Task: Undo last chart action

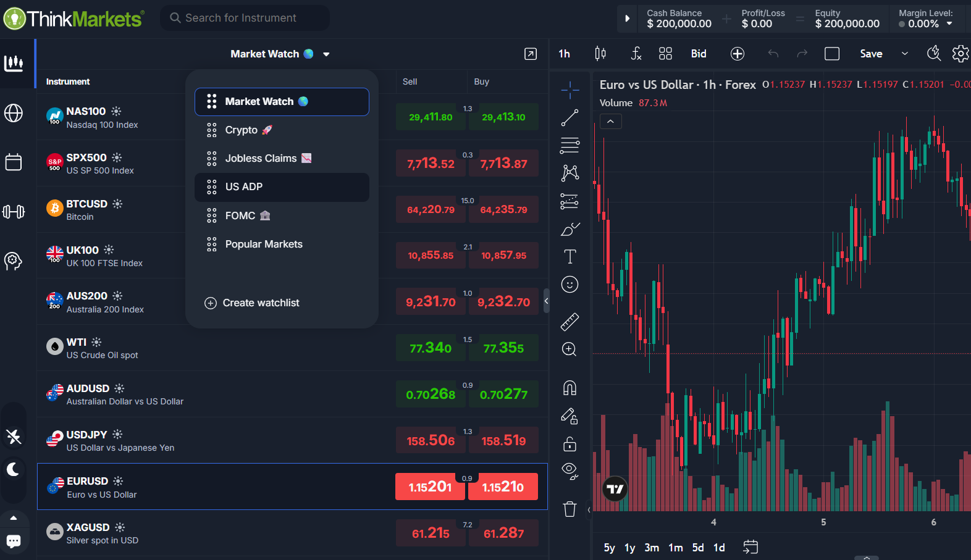Action: (773, 54)
